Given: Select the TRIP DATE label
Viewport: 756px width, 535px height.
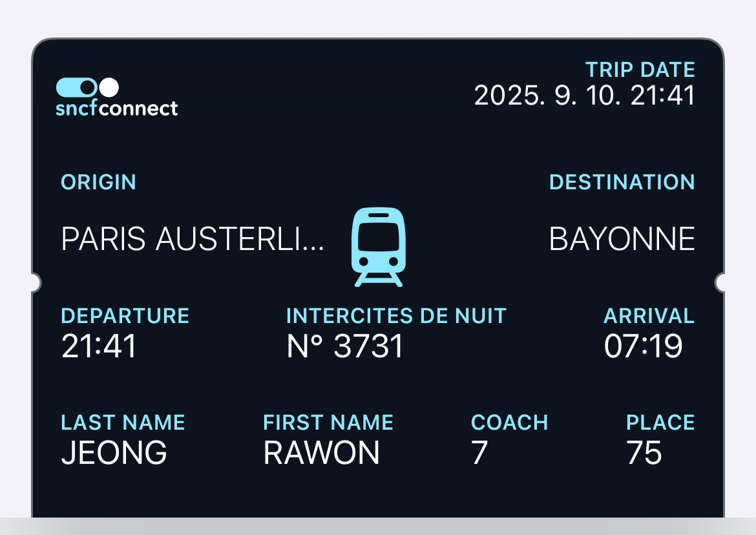Looking at the screenshot, I should pos(640,70).
